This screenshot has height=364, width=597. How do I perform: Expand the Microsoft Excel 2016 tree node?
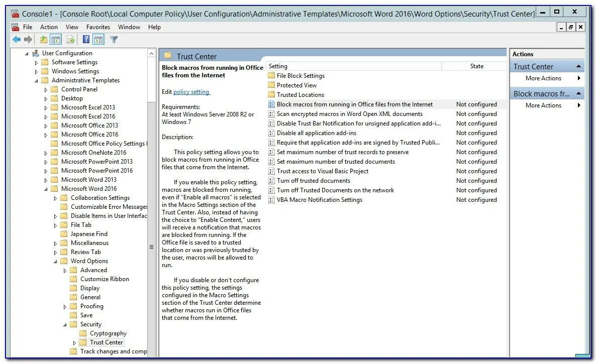(x=46, y=117)
